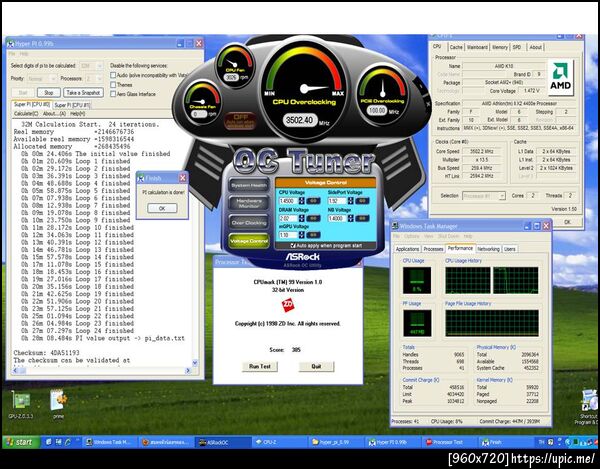The image size is (600, 469).
Task: Open the About tab in CPU-Z
Action: [535, 47]
